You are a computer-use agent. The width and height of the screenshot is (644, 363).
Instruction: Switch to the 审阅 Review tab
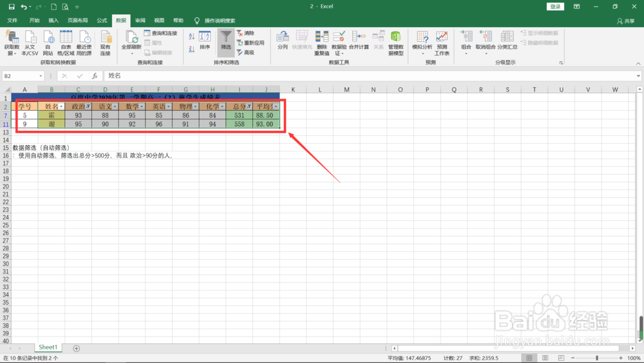click(x=140, y=21)
